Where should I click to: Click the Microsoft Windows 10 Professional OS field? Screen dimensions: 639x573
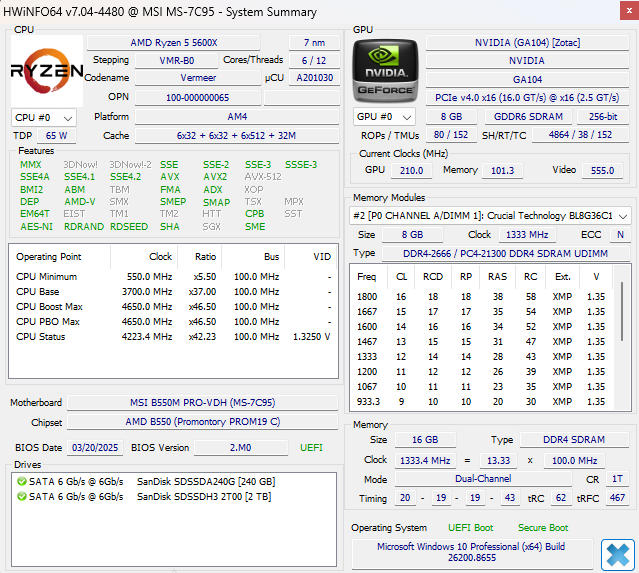coord(472,552)
